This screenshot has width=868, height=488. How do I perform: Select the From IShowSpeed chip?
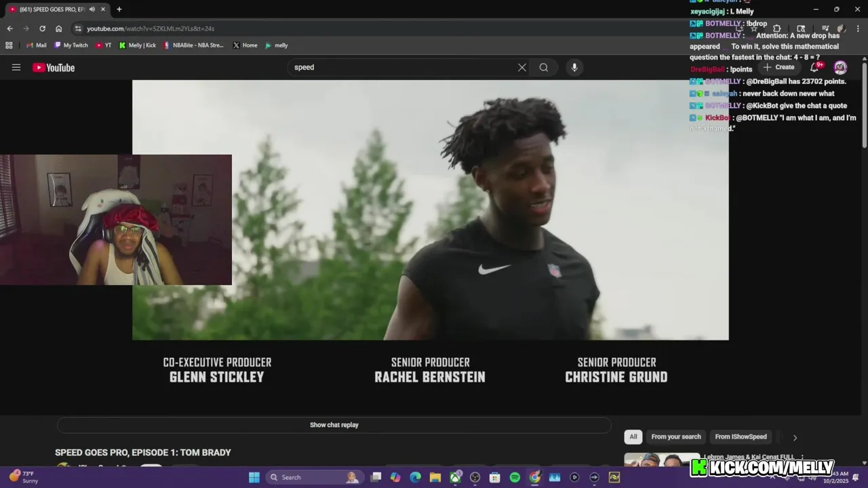[x=741, y=437]
